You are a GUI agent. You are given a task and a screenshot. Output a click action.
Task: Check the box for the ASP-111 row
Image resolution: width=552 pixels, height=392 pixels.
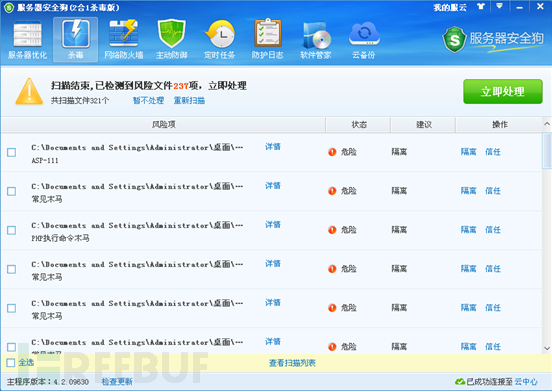[12, 152]
